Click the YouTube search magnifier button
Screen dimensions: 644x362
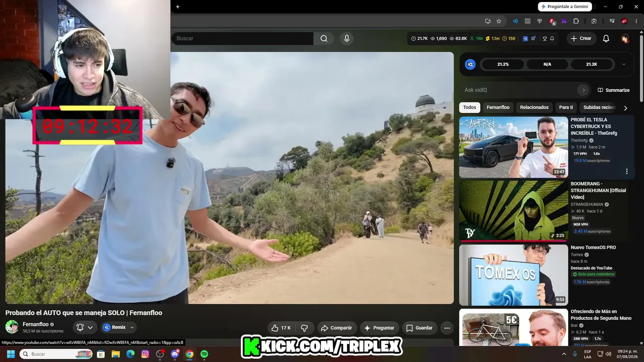pos(324,38)
